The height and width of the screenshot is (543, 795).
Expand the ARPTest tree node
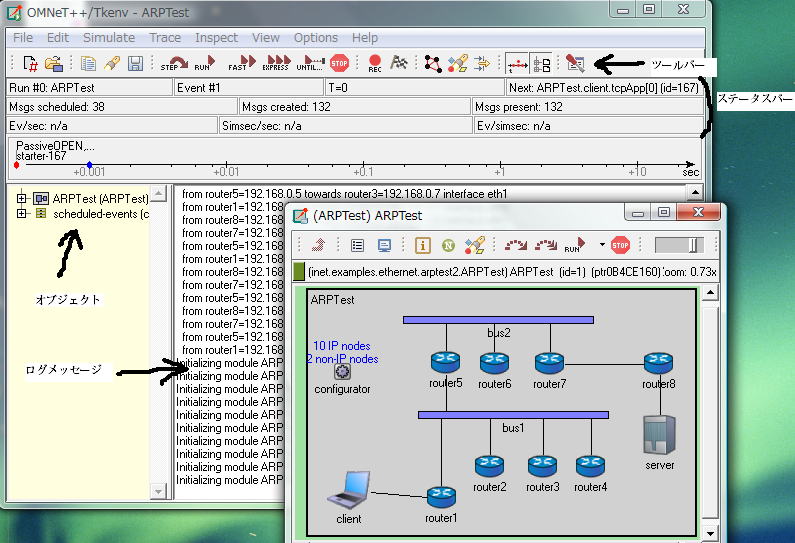pyautogui.click(x=21, y=198)
